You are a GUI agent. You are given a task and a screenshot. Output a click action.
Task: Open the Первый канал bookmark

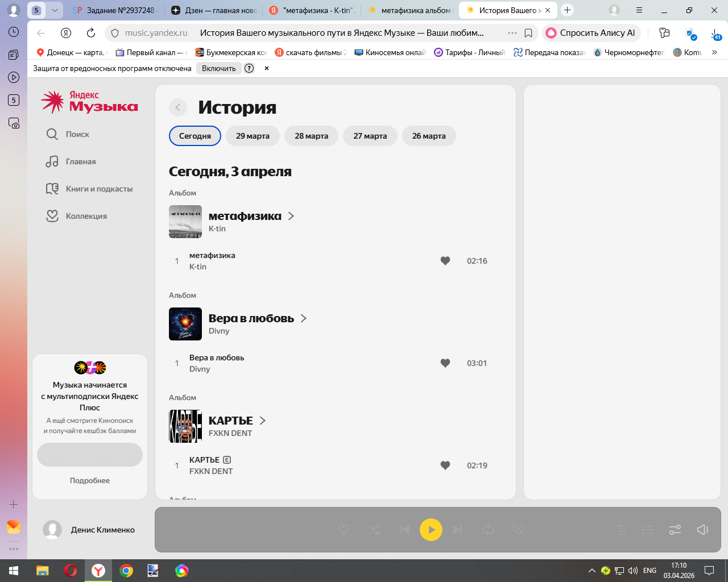[151, 52]
